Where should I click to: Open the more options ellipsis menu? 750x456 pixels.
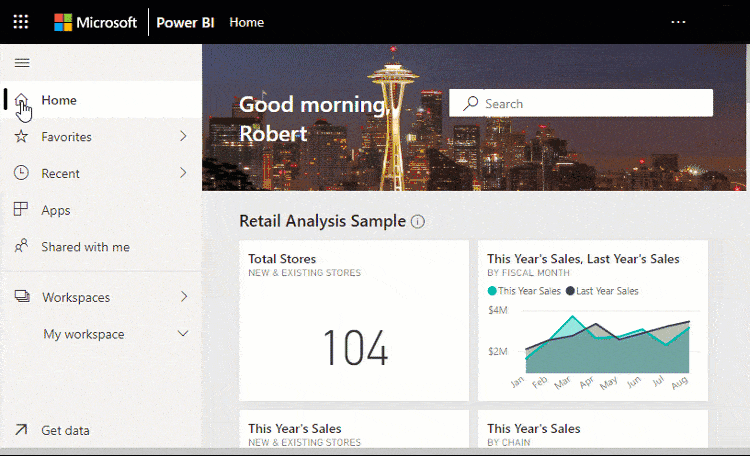pos(679,22)
